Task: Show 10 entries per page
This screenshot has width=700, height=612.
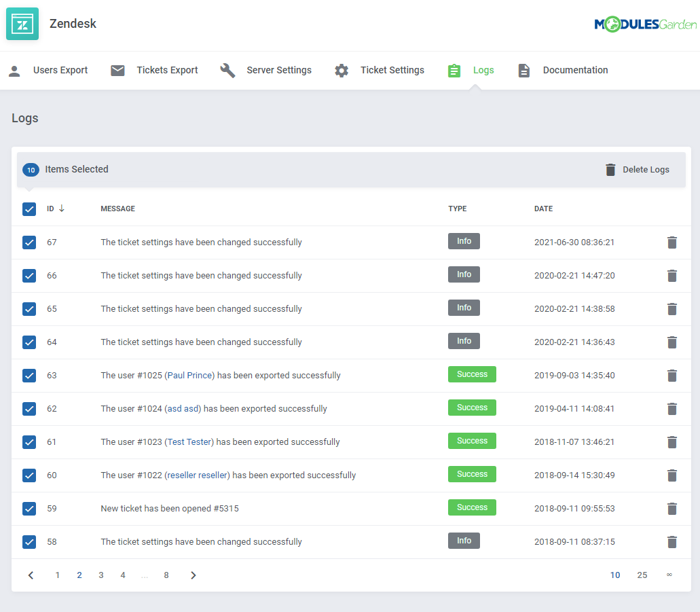Action: [x=615, y=575]
